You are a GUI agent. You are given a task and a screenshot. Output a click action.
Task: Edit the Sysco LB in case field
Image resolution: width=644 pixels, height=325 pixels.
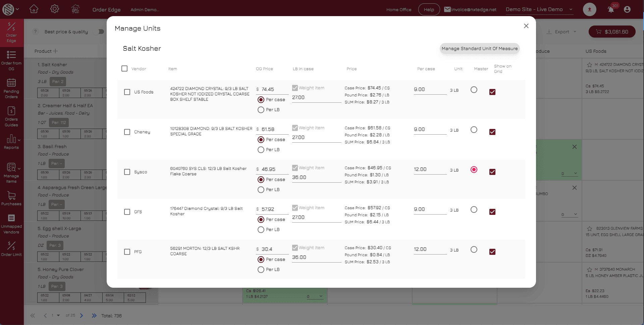316,177
